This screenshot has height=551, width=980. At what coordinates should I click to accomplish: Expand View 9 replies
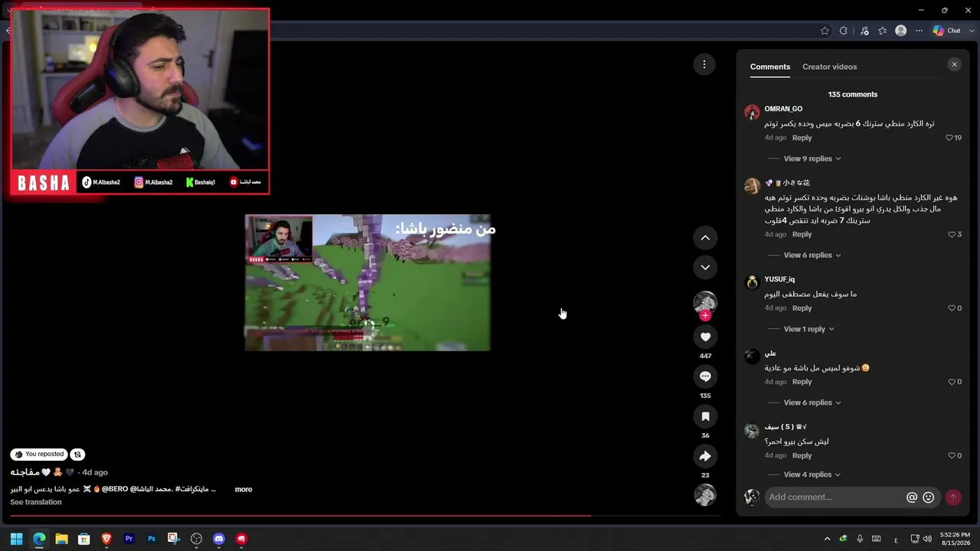pos(812,158)
